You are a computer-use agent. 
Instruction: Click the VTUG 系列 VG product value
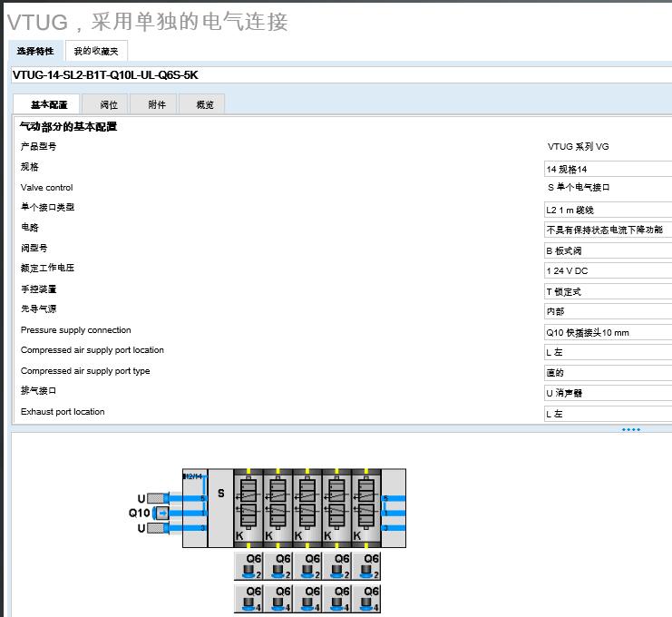(578, 147)
